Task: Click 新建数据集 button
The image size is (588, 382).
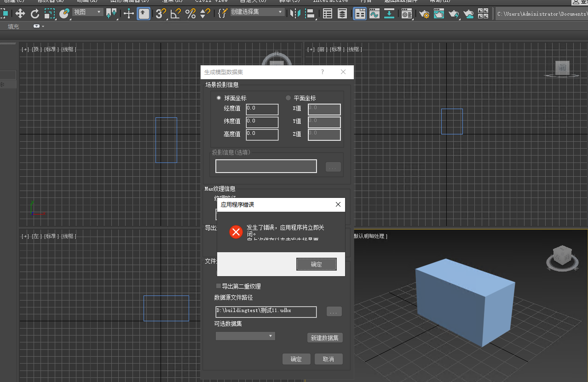Action: point(325,338)
